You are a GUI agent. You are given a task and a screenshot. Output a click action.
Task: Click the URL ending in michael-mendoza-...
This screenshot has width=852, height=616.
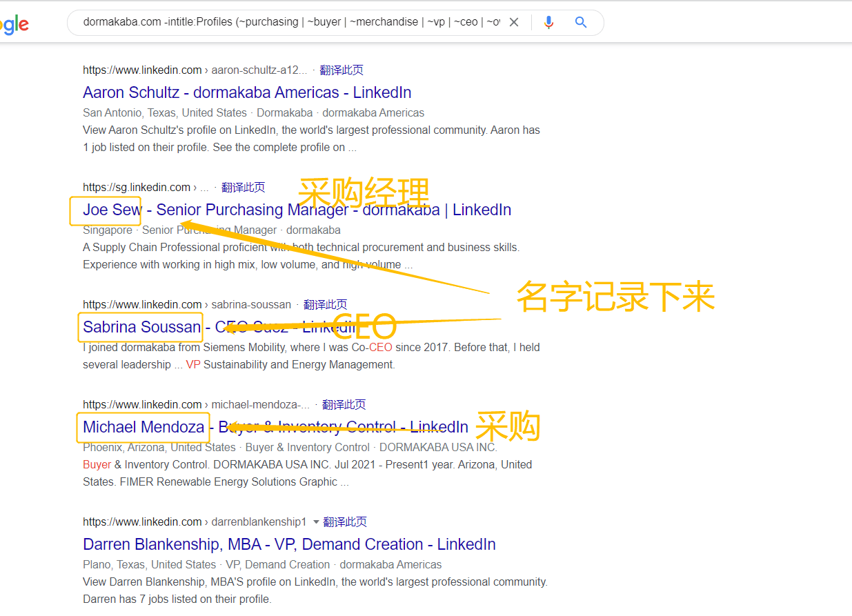(x=196, y=404)
